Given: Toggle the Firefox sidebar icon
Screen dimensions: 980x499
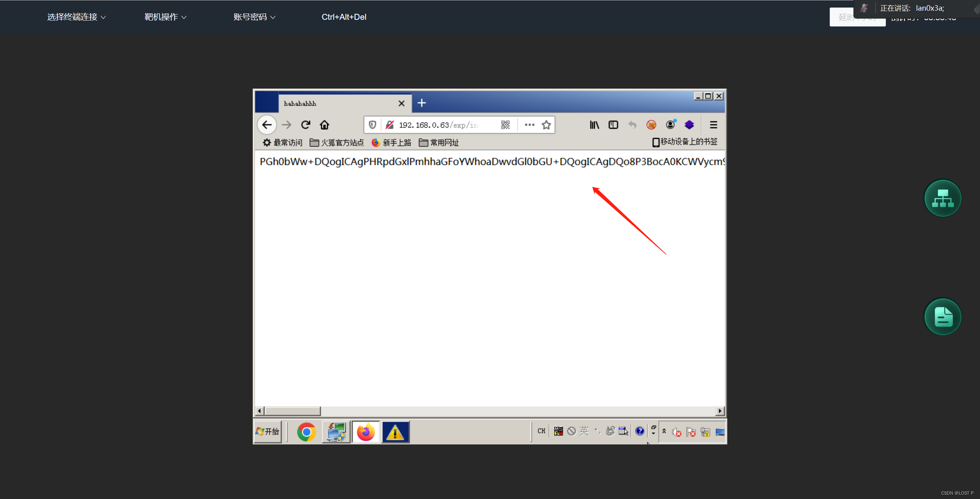Looking at the screenshot, I should coord(613,125).
